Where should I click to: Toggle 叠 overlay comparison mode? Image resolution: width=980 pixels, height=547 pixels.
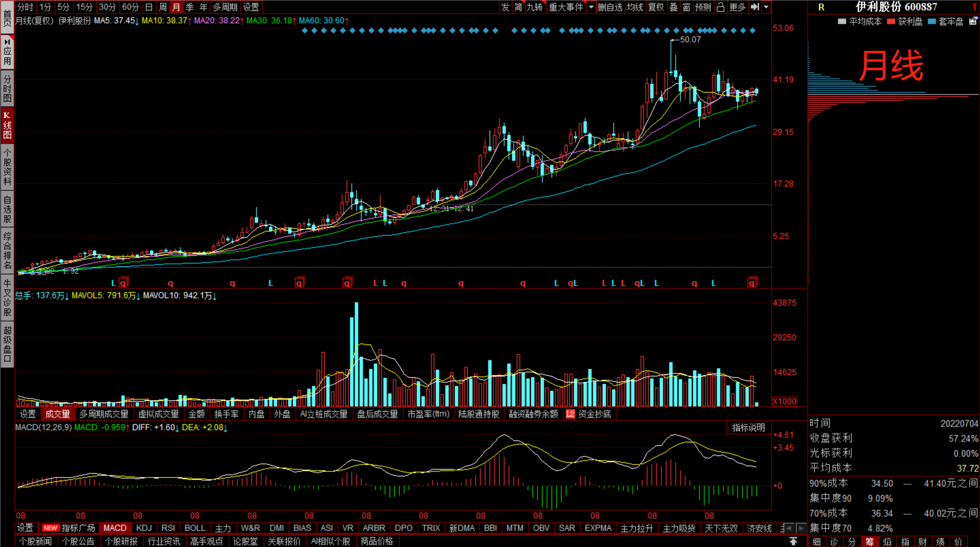coord(674,7)
